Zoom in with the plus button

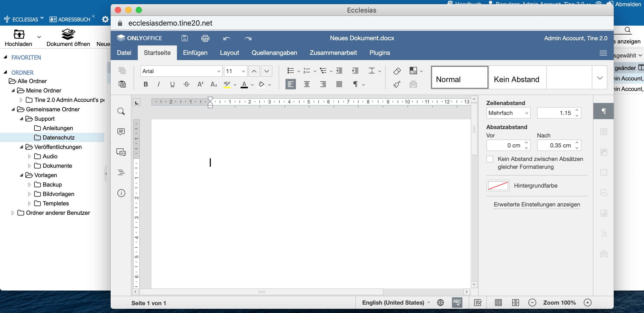[x=587, y=303]
